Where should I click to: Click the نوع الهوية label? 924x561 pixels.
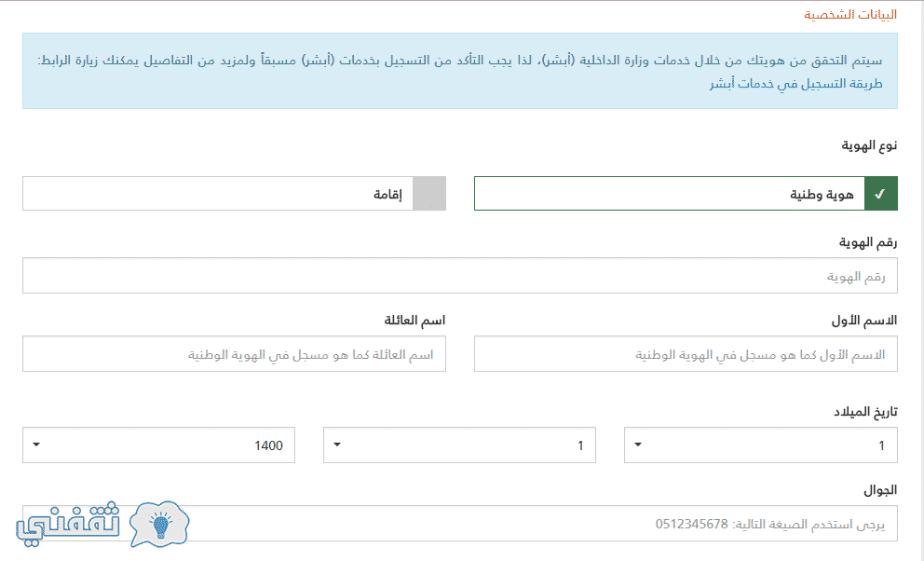coord(869,145)
